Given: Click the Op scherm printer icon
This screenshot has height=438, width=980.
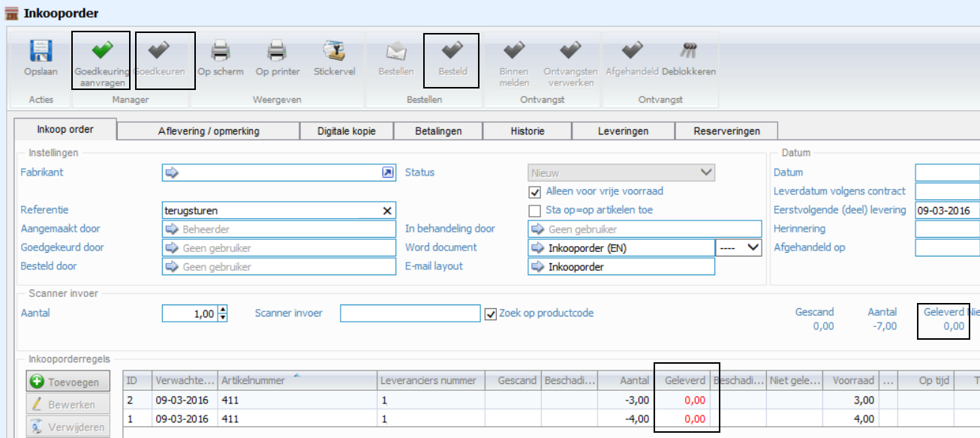Looking at the screenshot, I should 220,52.
